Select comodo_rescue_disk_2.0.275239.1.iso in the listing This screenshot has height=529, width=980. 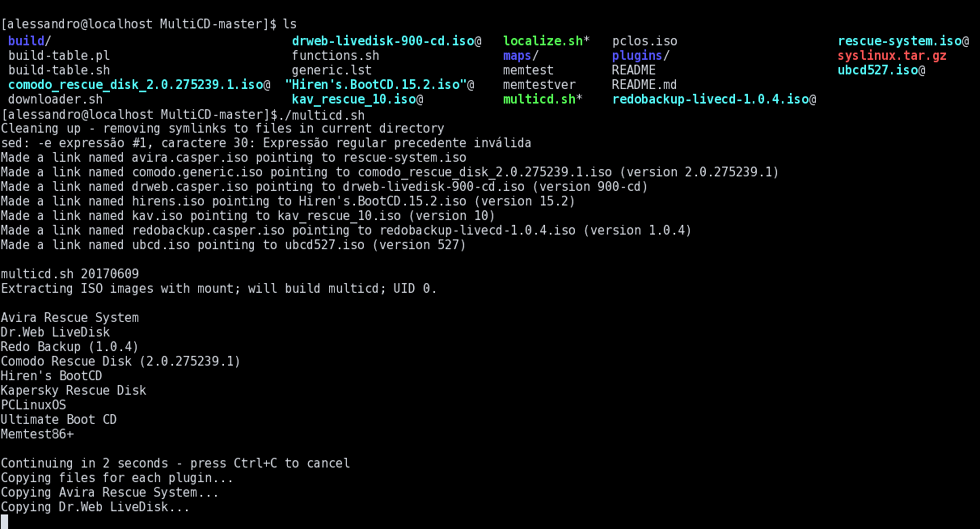tap(135, 85)
